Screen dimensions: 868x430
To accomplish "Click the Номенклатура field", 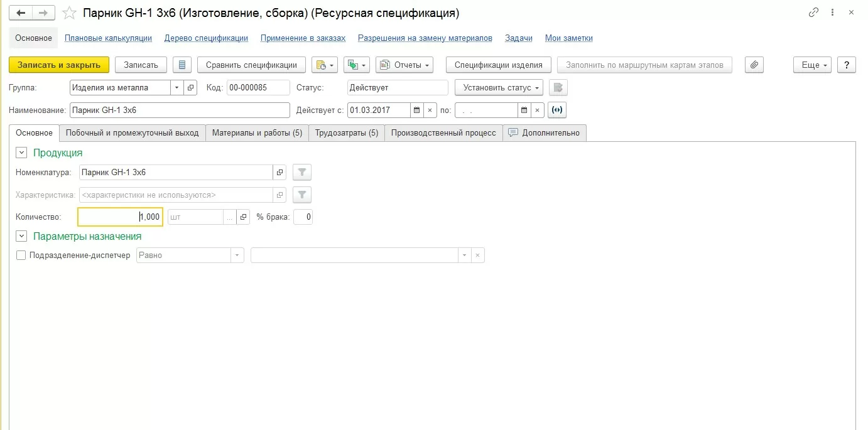I will tap(176, 173).
